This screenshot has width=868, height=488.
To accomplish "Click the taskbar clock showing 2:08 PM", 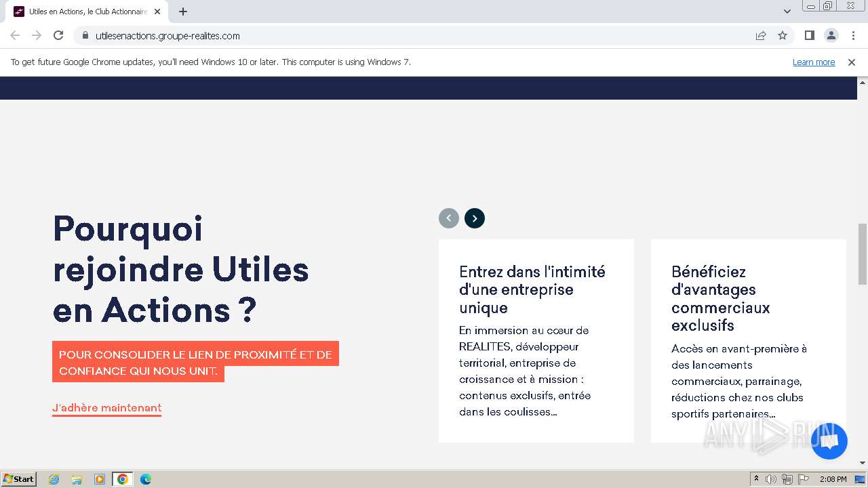I will point(833,479).
